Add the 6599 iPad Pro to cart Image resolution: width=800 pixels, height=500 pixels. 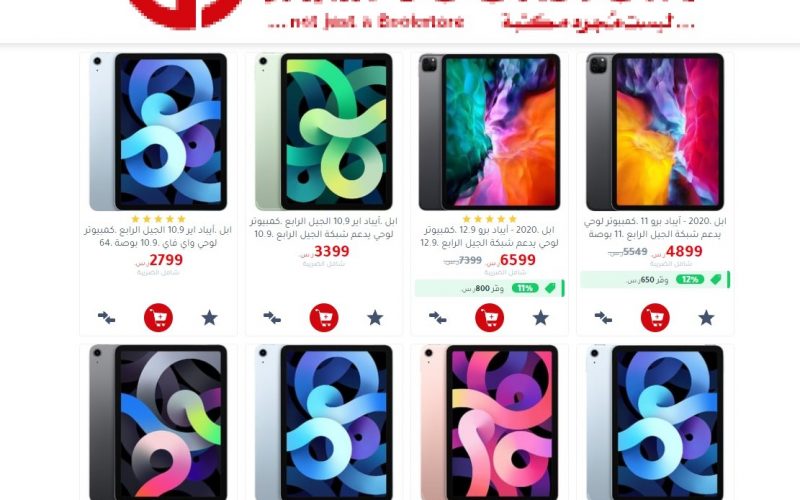490,318
